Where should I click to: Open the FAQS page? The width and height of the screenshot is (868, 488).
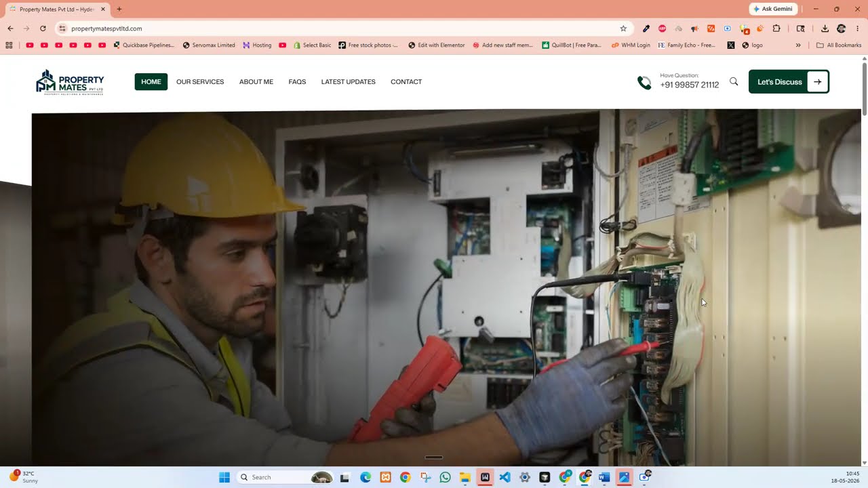point(297,82)
